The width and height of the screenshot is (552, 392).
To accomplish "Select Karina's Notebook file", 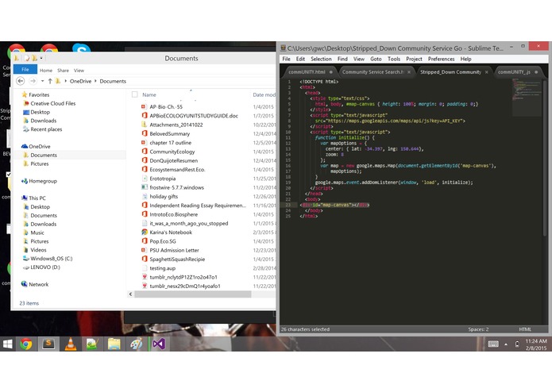I will click(x=171, y=233).
